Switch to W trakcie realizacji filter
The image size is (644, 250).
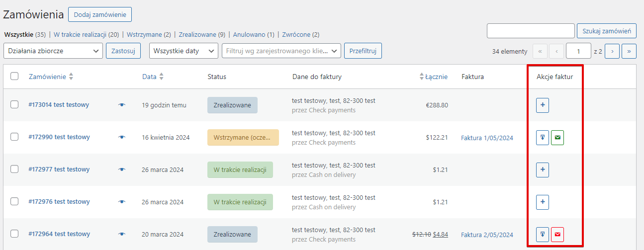86,35
